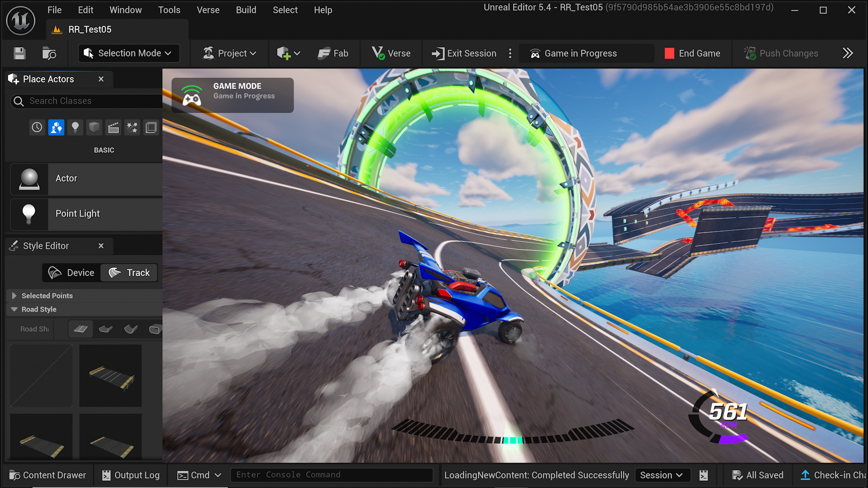This screenshot has width=868, height=488.
Task: Select the Cinematic clapperboard category icon
Action: click(113, 128)
